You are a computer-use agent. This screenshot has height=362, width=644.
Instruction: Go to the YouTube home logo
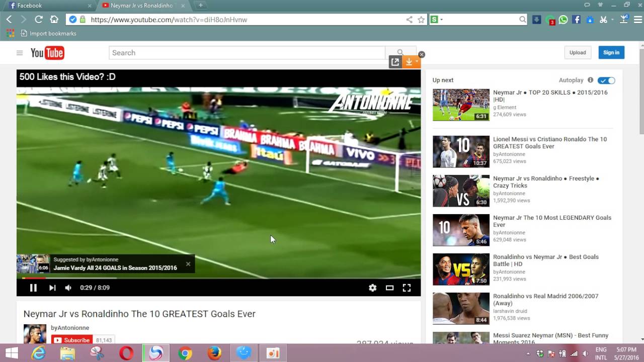[x=47, y=53]
